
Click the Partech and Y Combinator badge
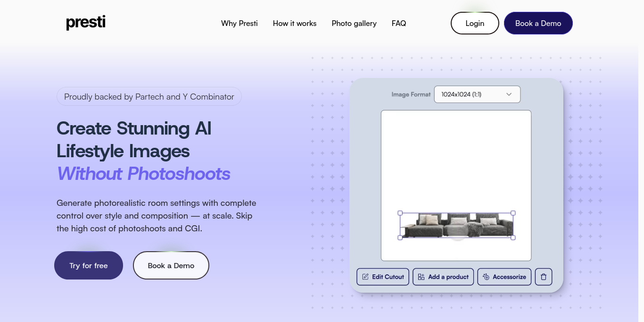[149, 96]
